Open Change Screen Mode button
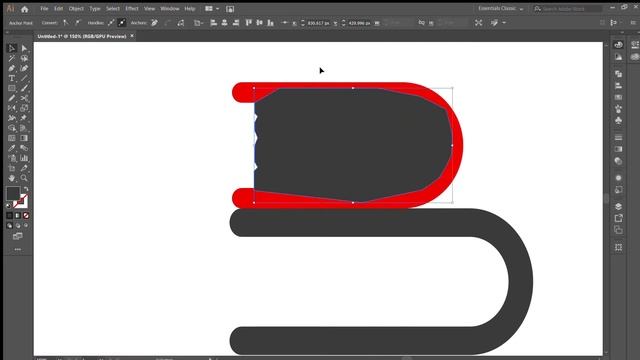640x360 pixels. (x=18, y=236)
